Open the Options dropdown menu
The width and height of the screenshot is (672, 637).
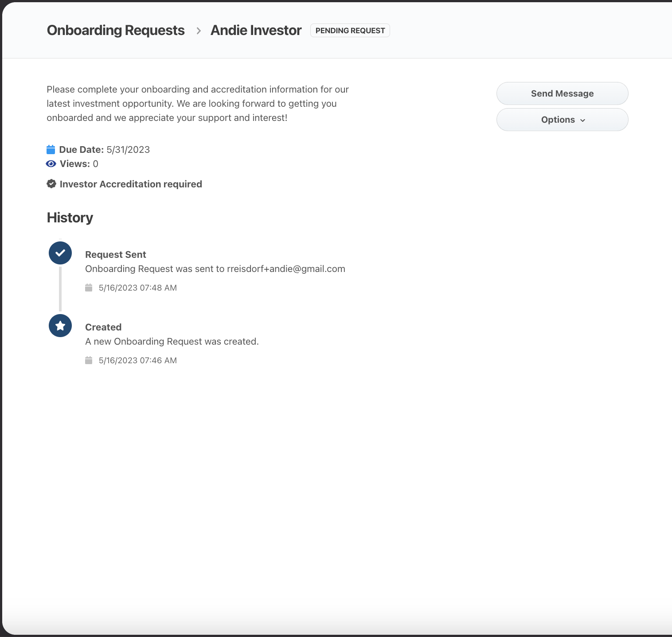pos(562,120)
